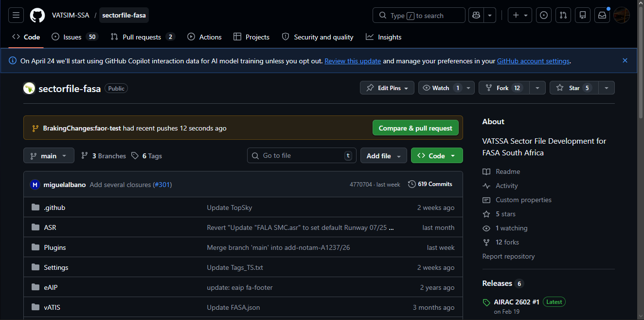Open the 619 Commits history link

[430, 184]
